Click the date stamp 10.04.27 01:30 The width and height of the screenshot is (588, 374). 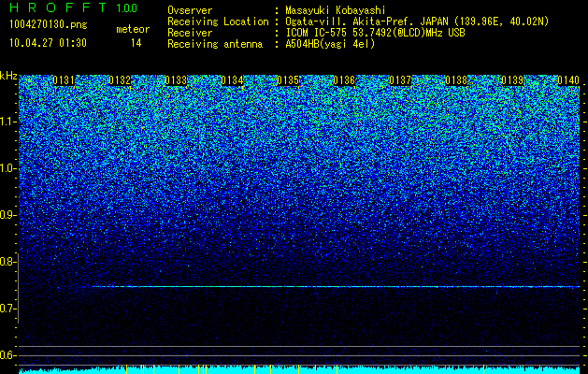click(48, 43)
